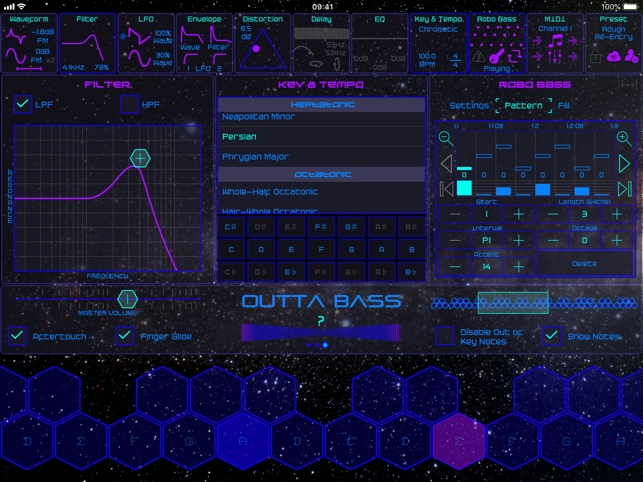Increase the Interval value
Screen dimensions: 643x482
click(x=518, y=240)
